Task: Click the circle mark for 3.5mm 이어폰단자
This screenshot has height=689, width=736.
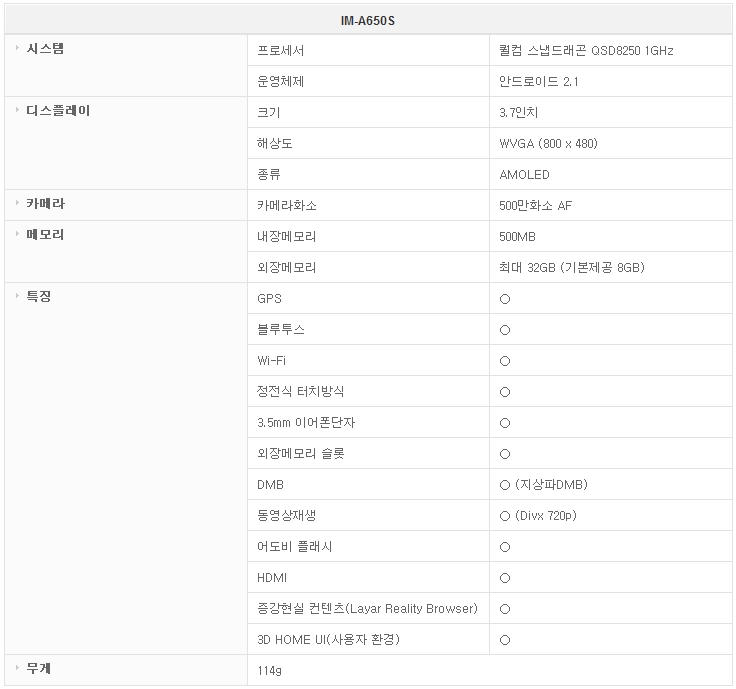Action: pyautogui.click(x=505, y=423)
